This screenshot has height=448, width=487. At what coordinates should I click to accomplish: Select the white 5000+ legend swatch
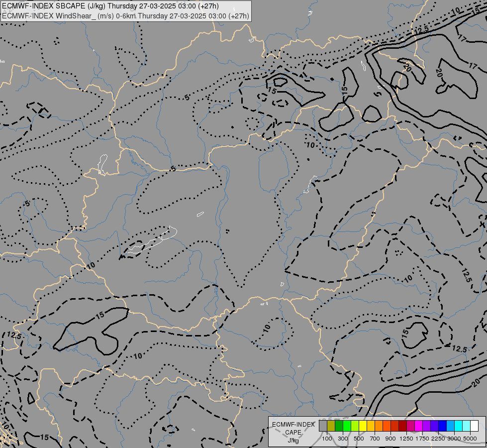pos(474,426)
